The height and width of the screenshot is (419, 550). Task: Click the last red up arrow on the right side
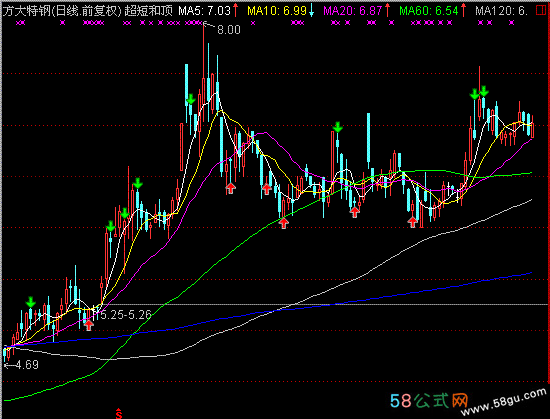(412, 222)
